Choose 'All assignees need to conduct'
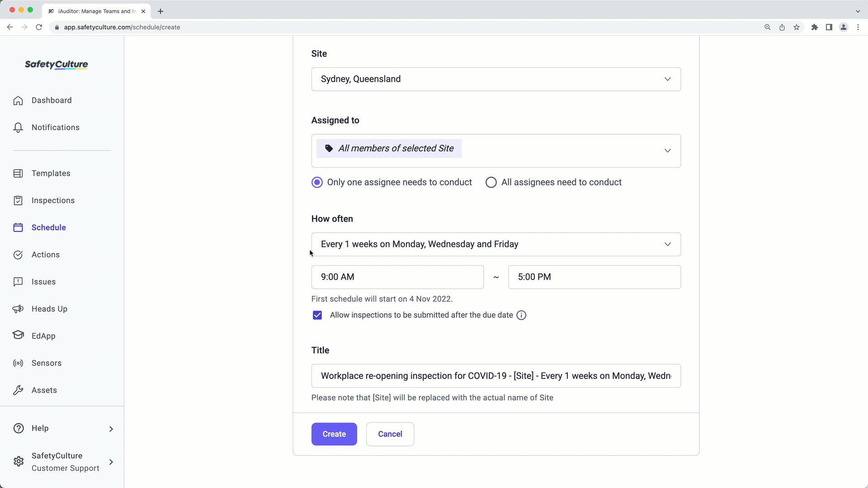The height and width of the screenshot is (488, 868). (x=491, y=182)
